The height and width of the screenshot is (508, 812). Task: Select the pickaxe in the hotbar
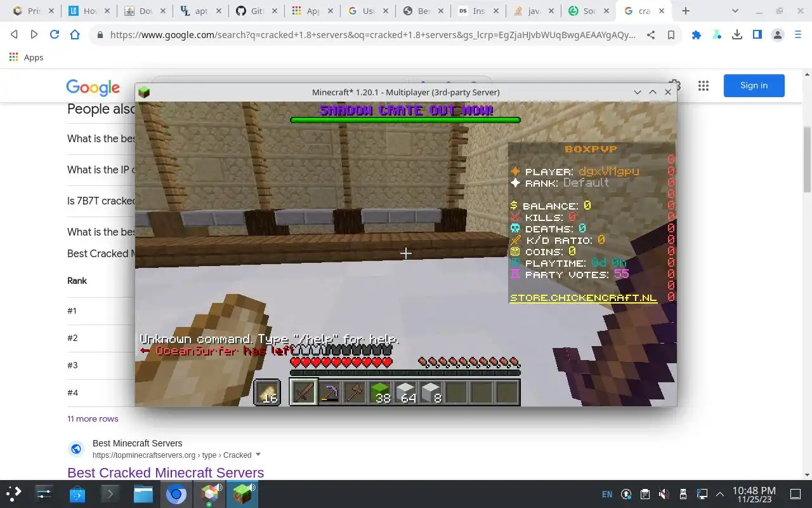329,392
